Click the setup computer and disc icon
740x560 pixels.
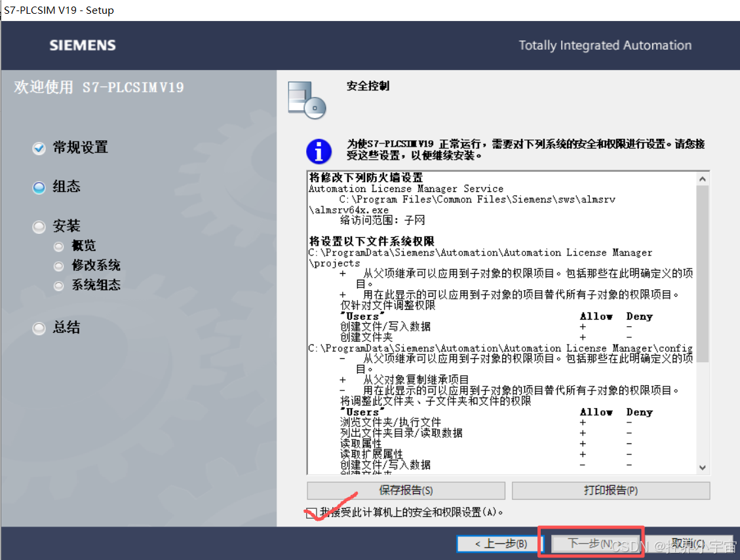pos(307,100)
